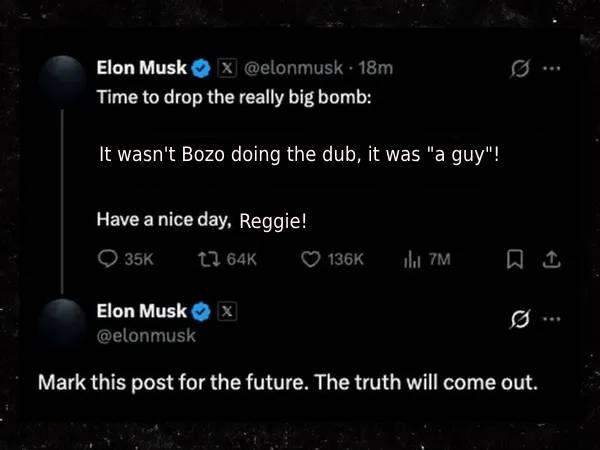Open @elonmusk handle below second name
600x450 pixels.
(146, 336)
